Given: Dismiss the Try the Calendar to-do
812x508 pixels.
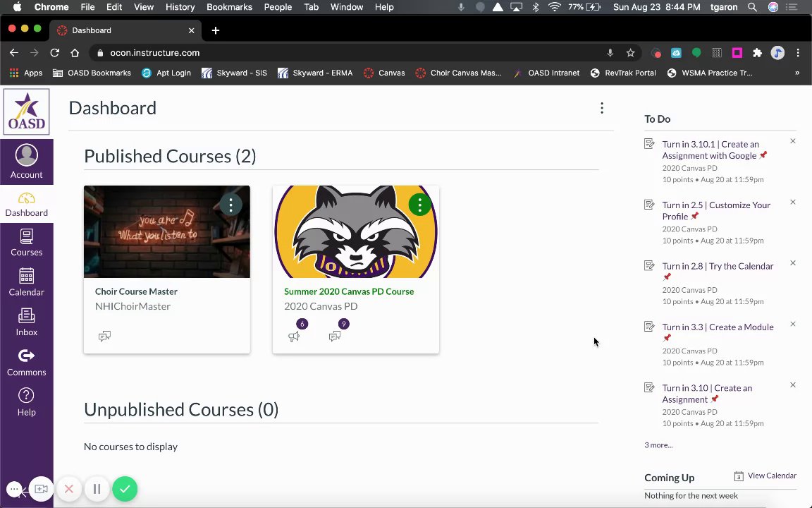Looking at the screenshot, I should [793, 262].
